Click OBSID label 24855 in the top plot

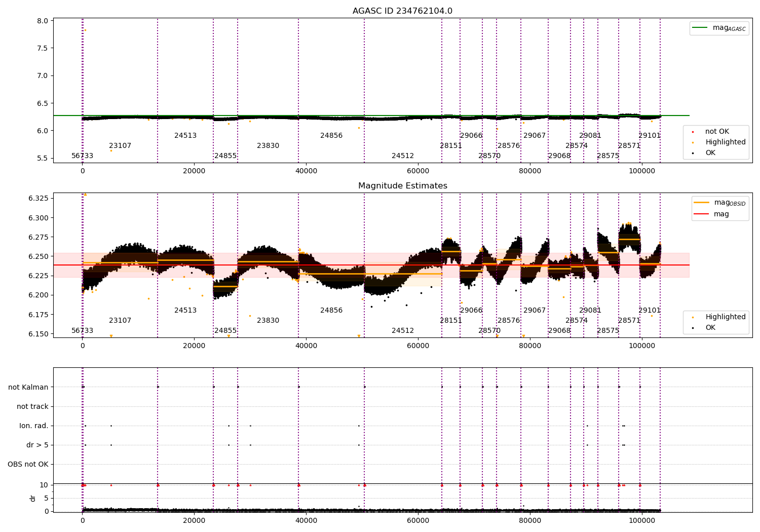(225, 156)
